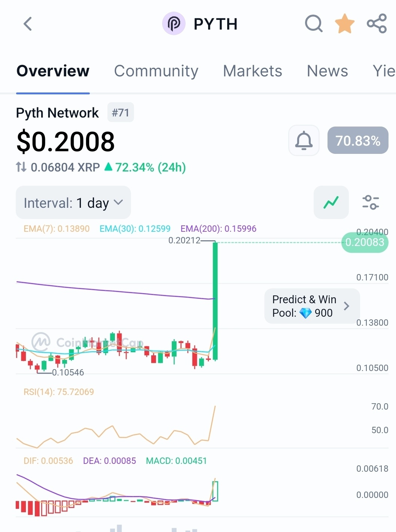Viewport: 396px width, 532px height.
Task: Tap the large green candlestick
Action: point(215,301)
